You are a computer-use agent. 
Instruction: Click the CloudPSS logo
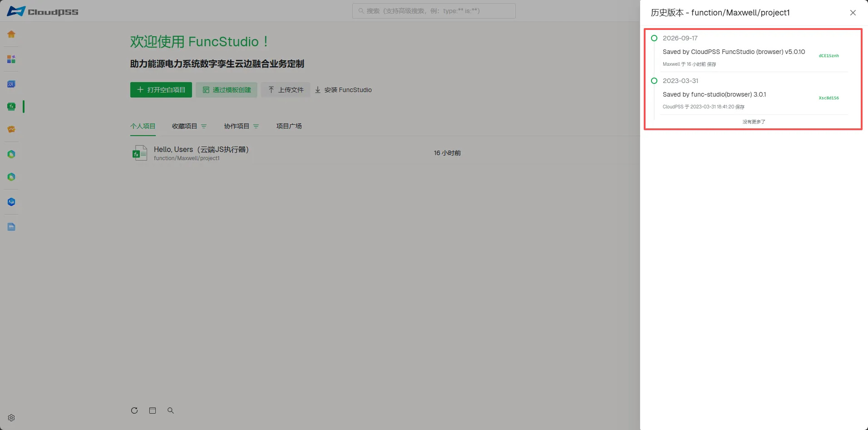pos(43,11)
